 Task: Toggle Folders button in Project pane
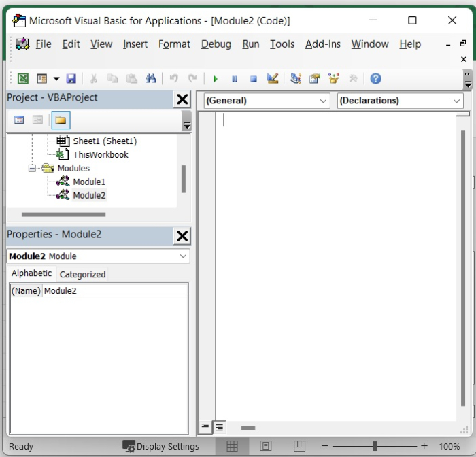pos(61,120)
